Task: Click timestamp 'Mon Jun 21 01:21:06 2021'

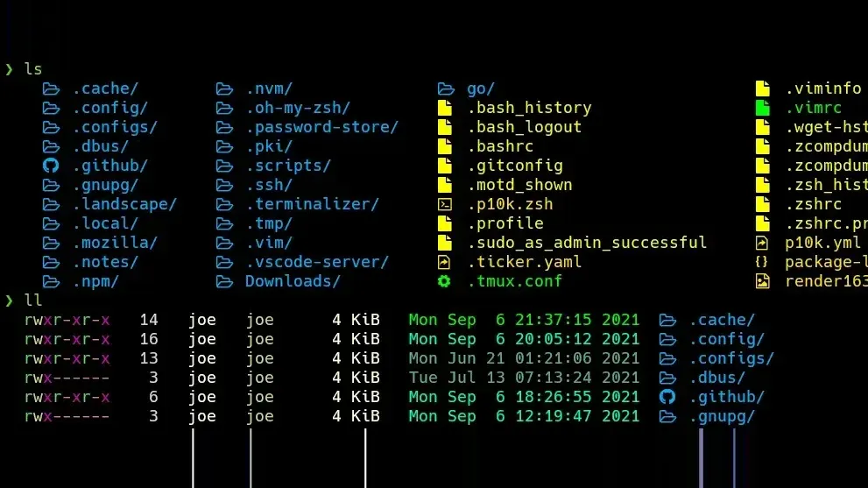Action: [525, 358]
